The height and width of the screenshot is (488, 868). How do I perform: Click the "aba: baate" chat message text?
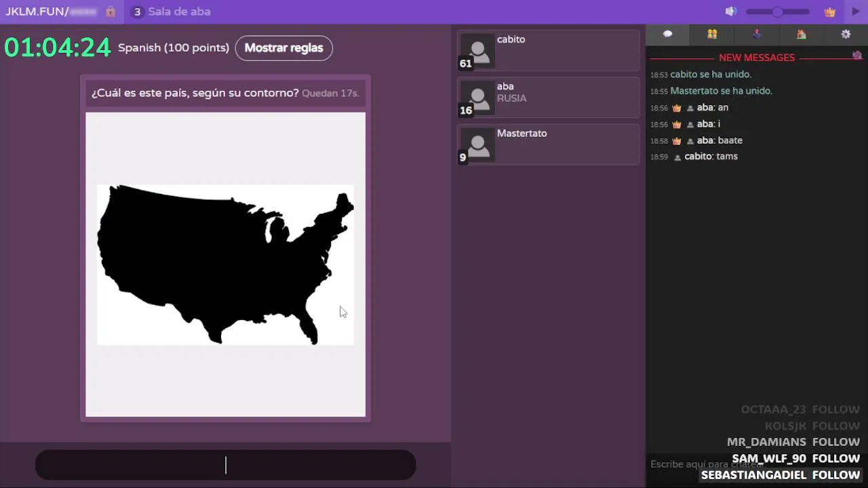click(719, 140)
